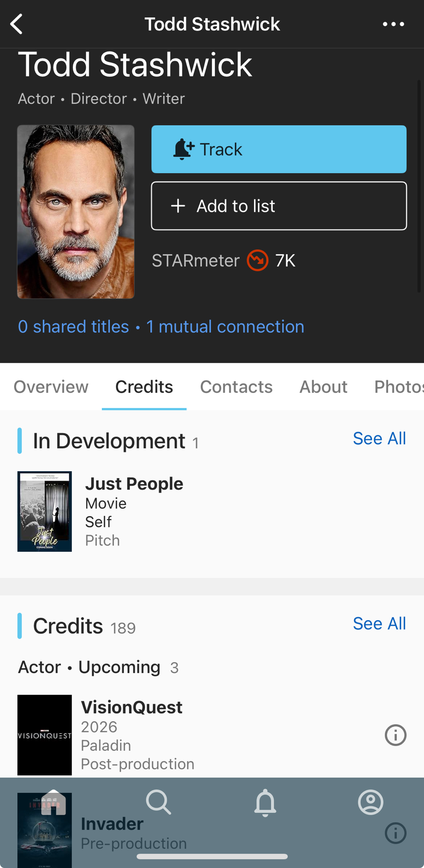The image size is (424, 868).
Task: Go to the Home tab icon
Action: click(53, 802)
